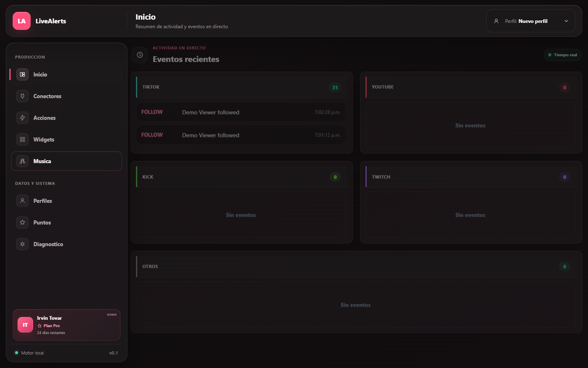Click the YouTube event count badge

(x=565, y=88)
